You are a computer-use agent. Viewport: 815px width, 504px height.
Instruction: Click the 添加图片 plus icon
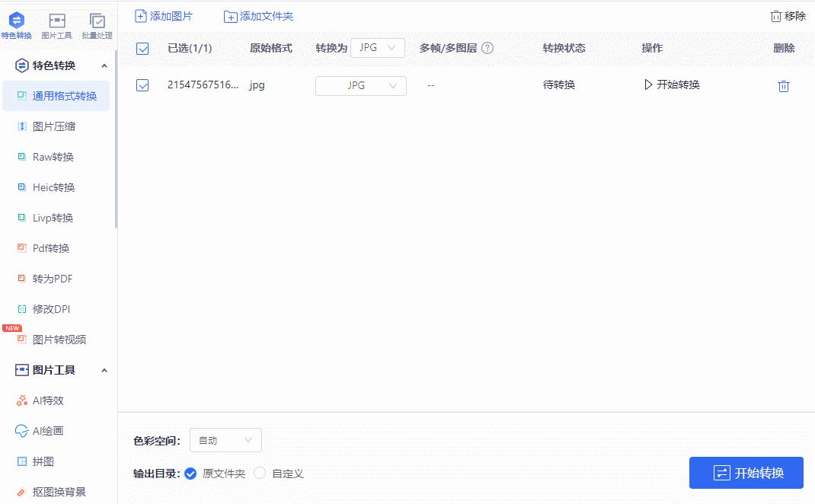(x=141, y=16)
